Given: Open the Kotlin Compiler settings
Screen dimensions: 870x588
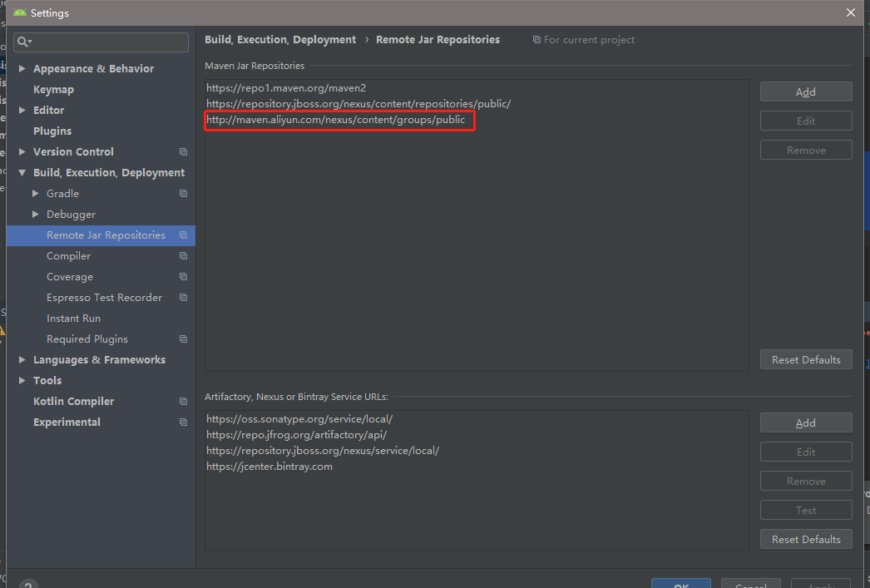Looking at the screenshot, I should [73, 401].
